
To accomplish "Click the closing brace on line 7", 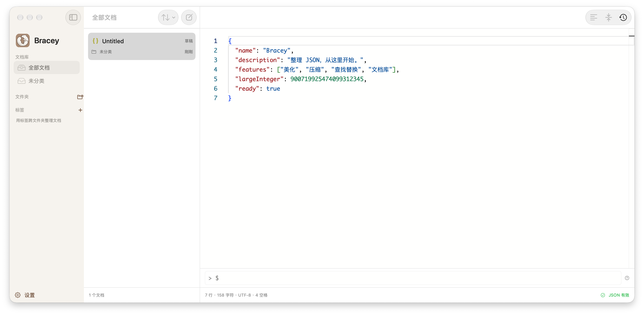I will (x=230, y=98).
